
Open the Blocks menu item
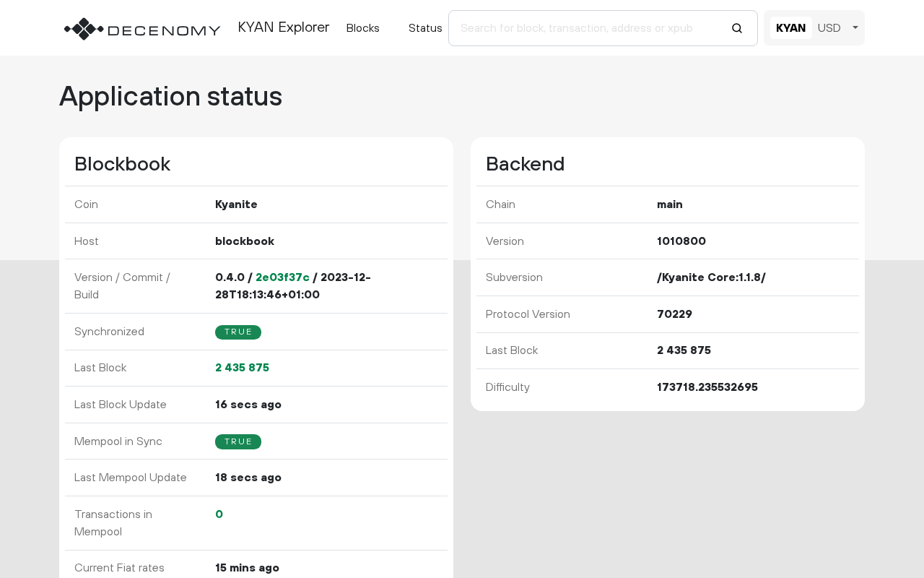pos(362,28)
